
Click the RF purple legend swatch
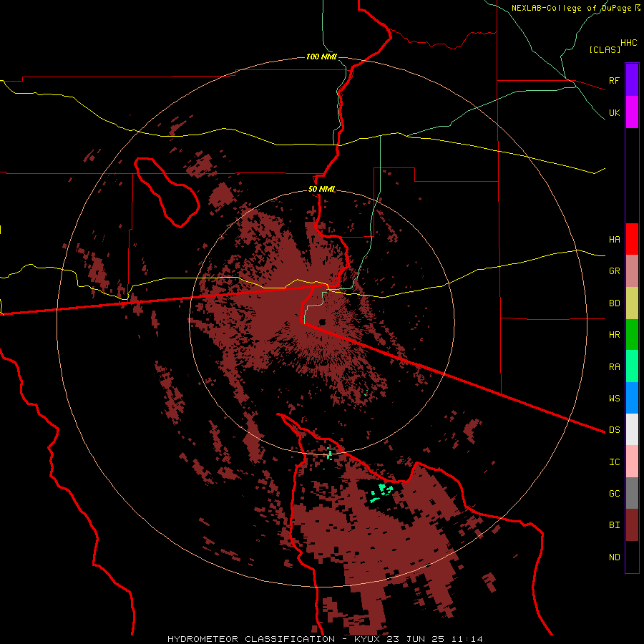[x=632, y=80]
